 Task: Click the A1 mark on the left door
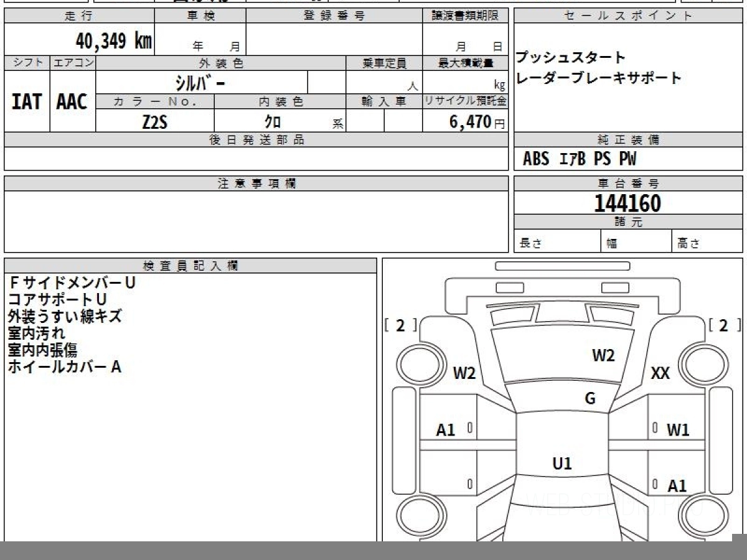point(446,429)
